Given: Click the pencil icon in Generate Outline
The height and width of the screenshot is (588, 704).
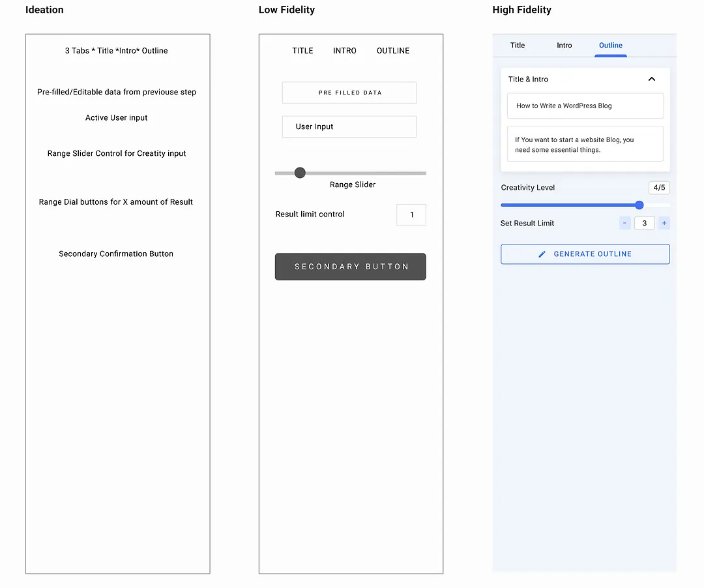Looking at the screenshot, I should click(542, 254).
